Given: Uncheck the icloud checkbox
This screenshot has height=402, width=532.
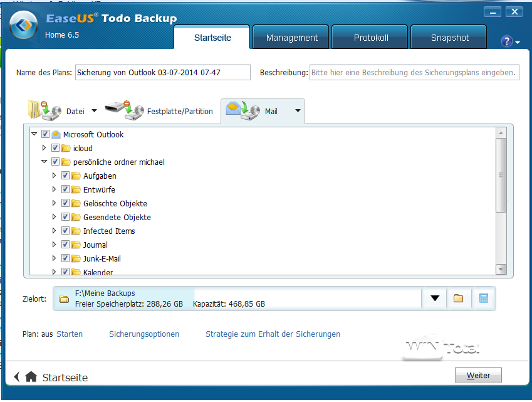Looking at the screenshot, I should [55, 148].
